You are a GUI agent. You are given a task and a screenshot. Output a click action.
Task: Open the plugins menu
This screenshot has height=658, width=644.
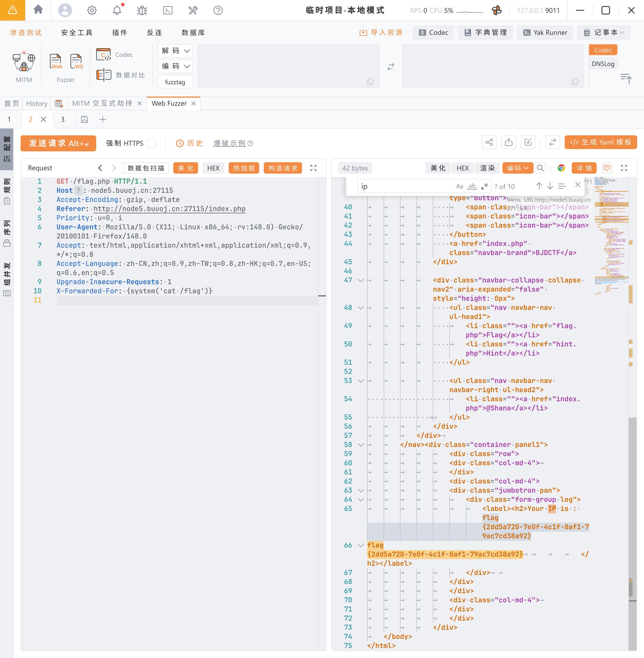(x=120, y=33)
